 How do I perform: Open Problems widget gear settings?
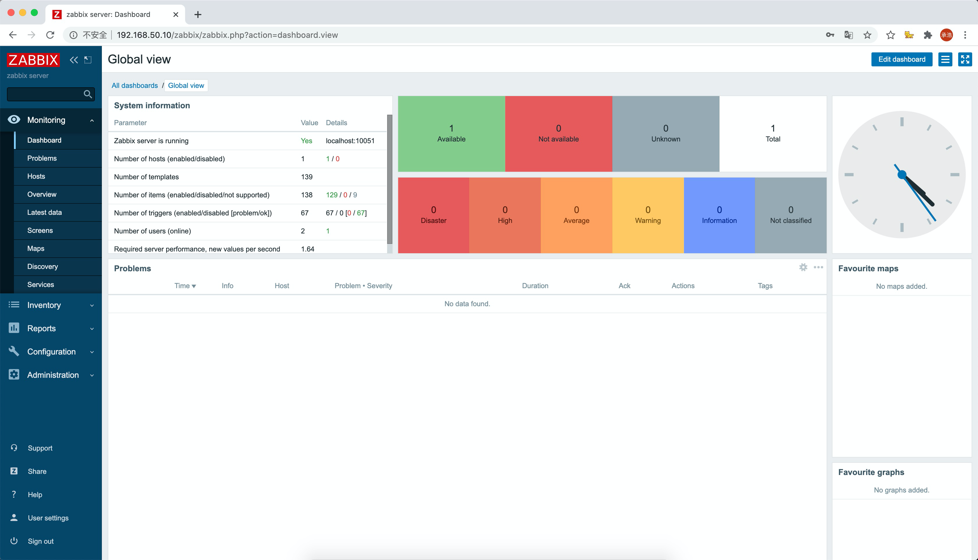pyautogui.click(x=803, y=267)
